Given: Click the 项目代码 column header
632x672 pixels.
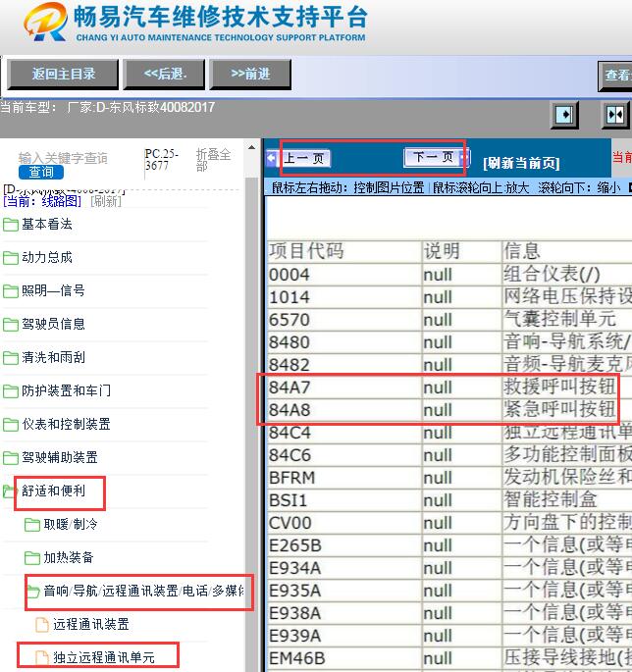Looking at the screenshot, I should 344,251.
